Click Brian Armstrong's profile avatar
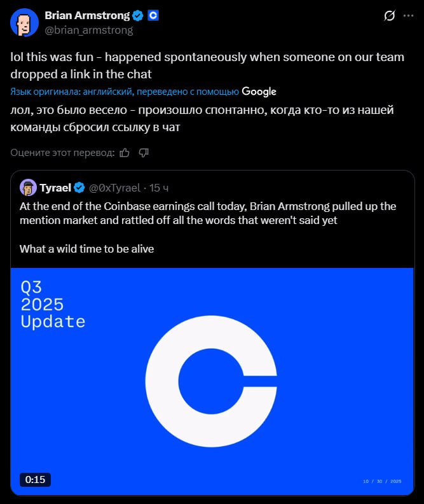The image size is (424, 504). click(x=24, y=22)
